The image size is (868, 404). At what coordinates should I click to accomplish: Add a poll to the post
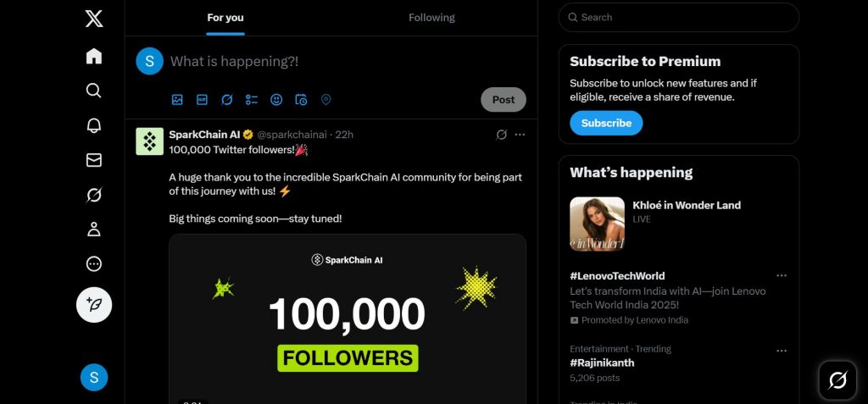(x=252, y=100)
